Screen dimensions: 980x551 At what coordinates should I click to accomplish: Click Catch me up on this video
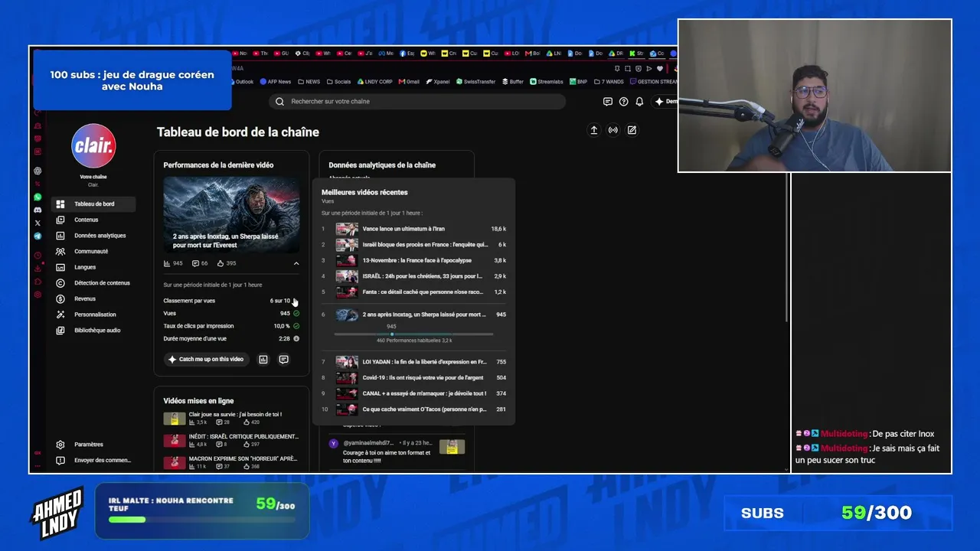(207, 359)
